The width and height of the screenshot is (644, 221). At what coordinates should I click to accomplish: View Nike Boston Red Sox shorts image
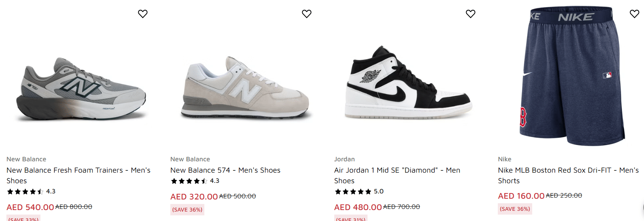(570, 76)
